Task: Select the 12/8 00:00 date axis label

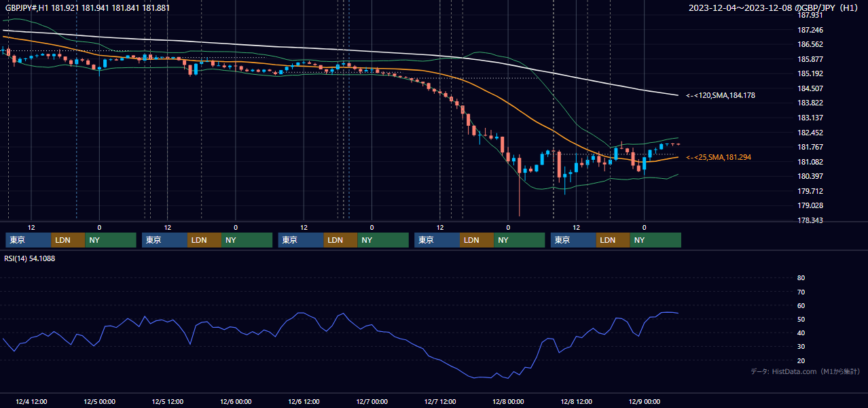Action: [508, 402]
